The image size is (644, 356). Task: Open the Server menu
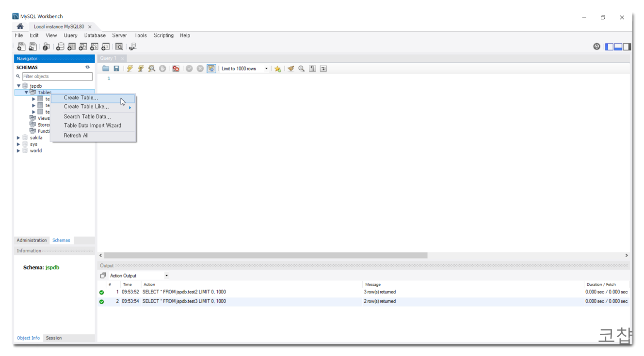tap(120, 35)
